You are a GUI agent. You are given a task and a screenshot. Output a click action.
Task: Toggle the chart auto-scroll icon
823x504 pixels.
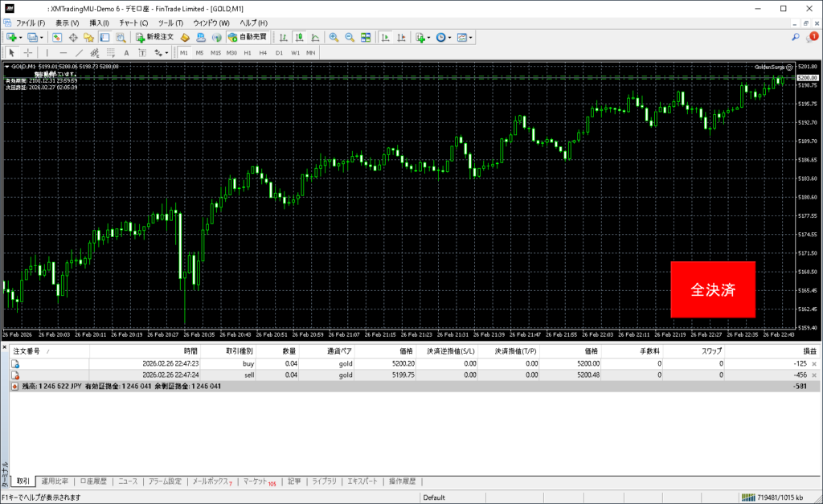coord(387,37)
